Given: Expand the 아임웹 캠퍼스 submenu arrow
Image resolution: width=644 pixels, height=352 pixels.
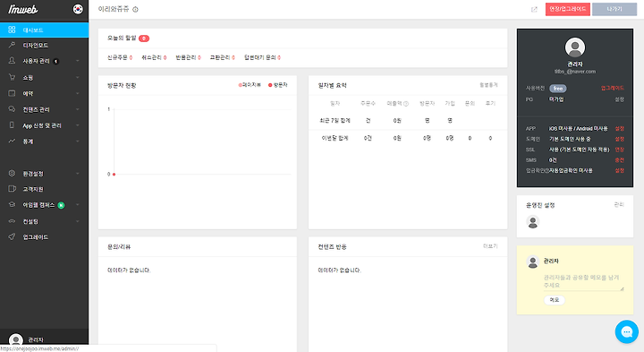Looking at the screenshot, I should pos(78,205).
